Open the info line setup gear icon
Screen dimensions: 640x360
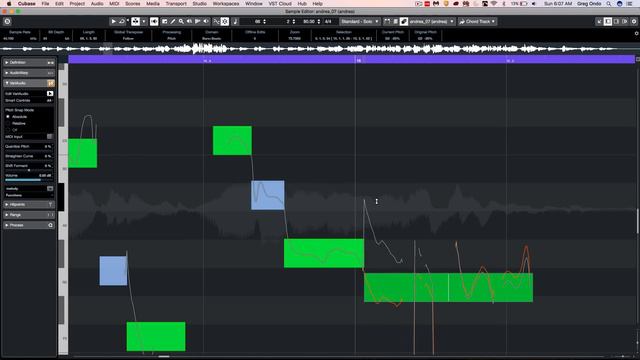(636, 33)
